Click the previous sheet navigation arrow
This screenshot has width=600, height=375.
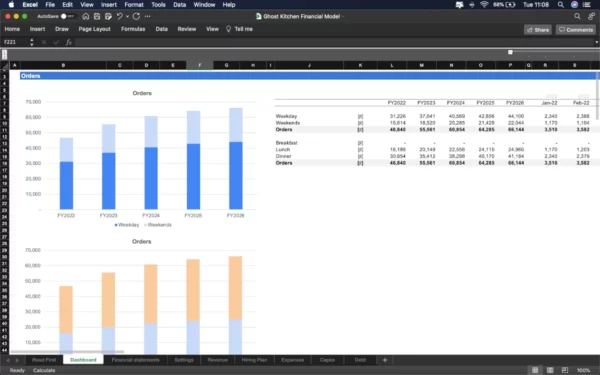8,360
